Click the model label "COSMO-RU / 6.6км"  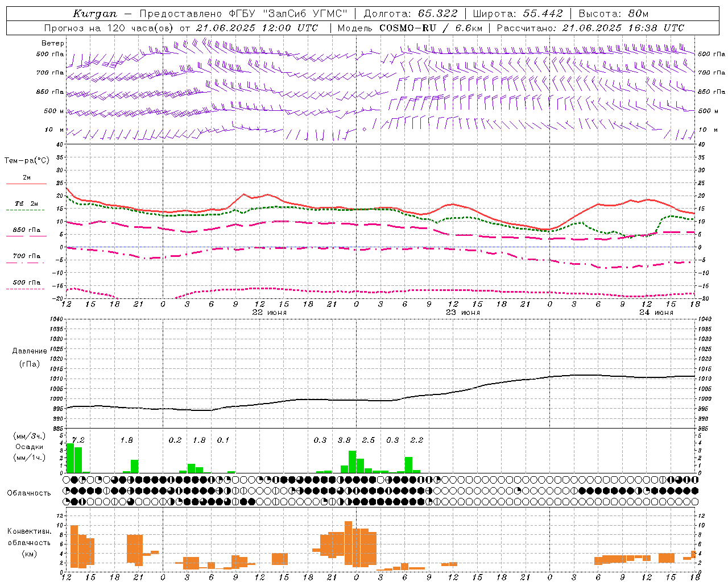[x=431, y=28]
